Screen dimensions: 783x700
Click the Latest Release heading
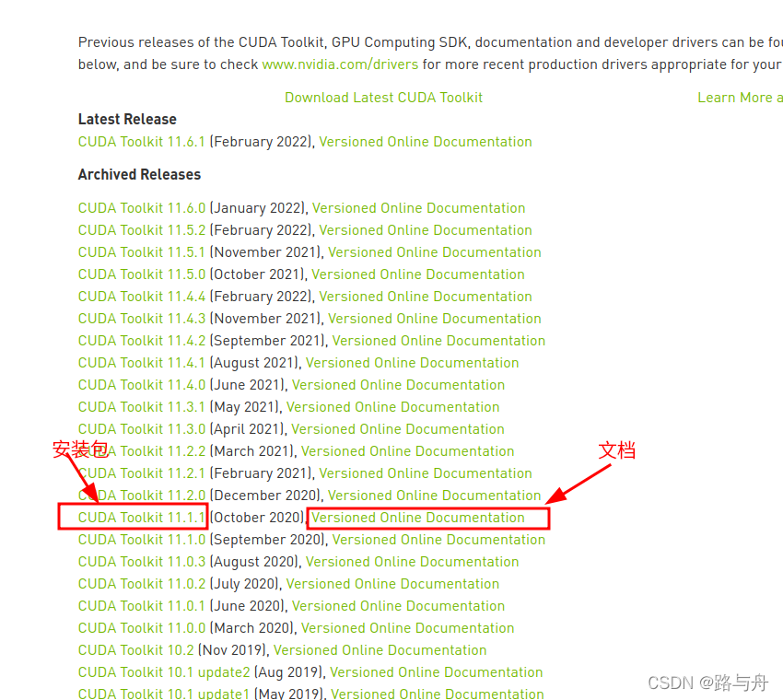(x=127, y=120)
